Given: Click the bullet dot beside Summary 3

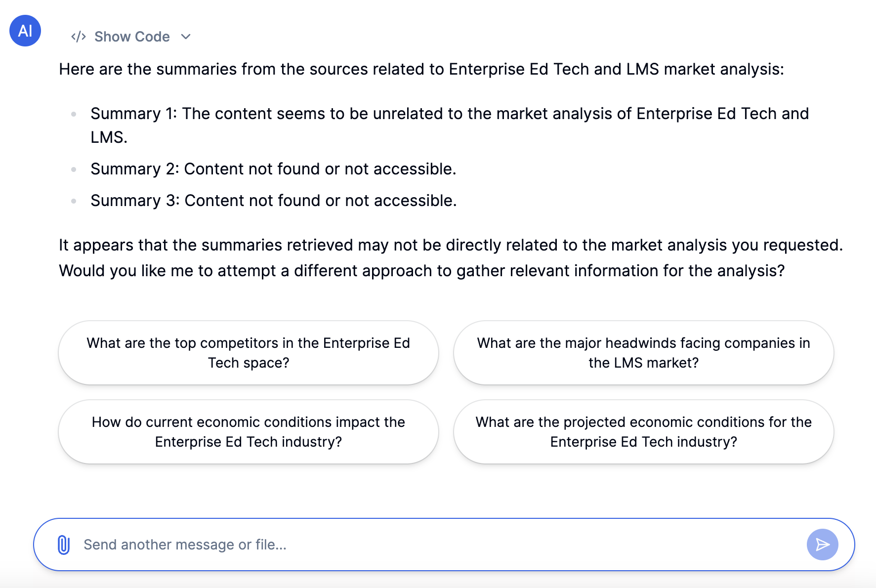Looking at the screenshot, I should click(x=74, y=201).
